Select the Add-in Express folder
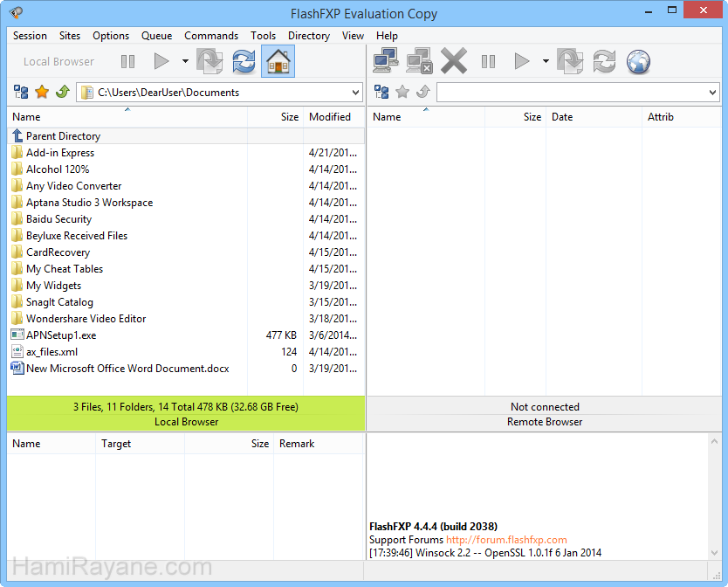728x587 pixels. 186,153
